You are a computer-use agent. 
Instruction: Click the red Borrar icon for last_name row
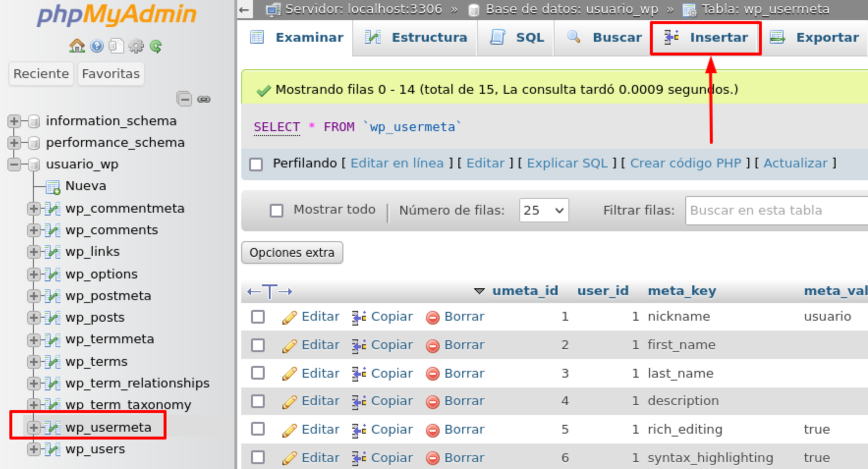click(432, 374)
